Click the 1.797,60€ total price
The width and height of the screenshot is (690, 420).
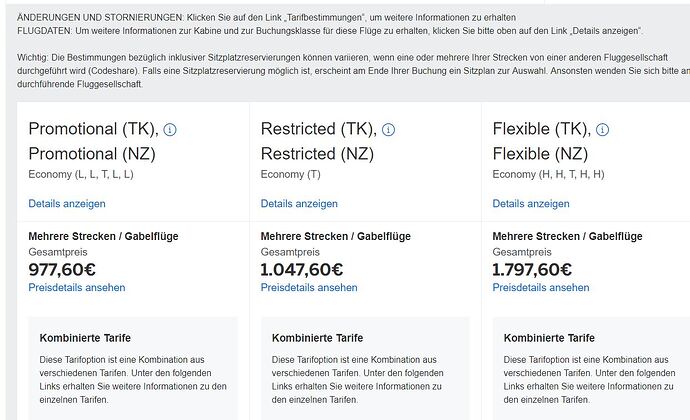point(534,269)
